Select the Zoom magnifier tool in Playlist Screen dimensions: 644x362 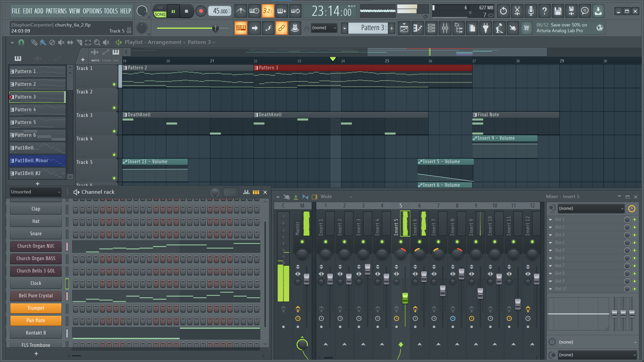point(97,42)
